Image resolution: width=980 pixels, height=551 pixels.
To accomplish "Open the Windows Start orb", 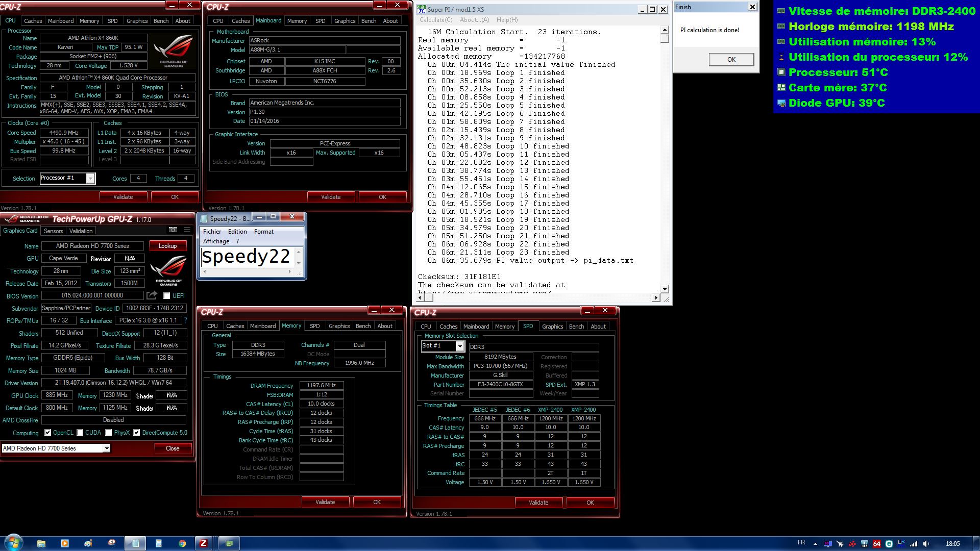I will pyautogui.click(x=14, y=543).
